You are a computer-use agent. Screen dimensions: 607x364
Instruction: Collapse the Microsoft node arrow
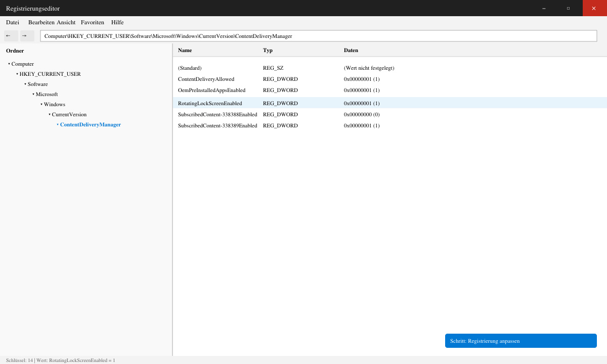point(33,94)
